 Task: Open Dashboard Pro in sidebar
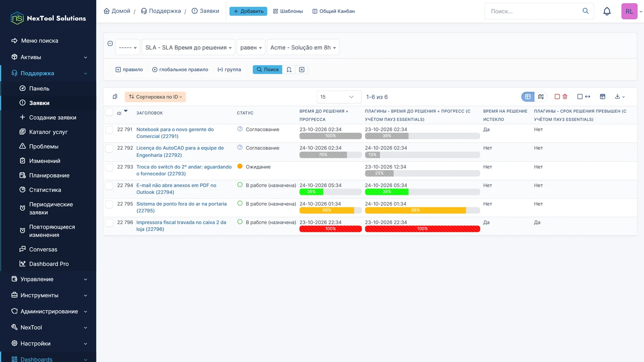tap(49, 264)
